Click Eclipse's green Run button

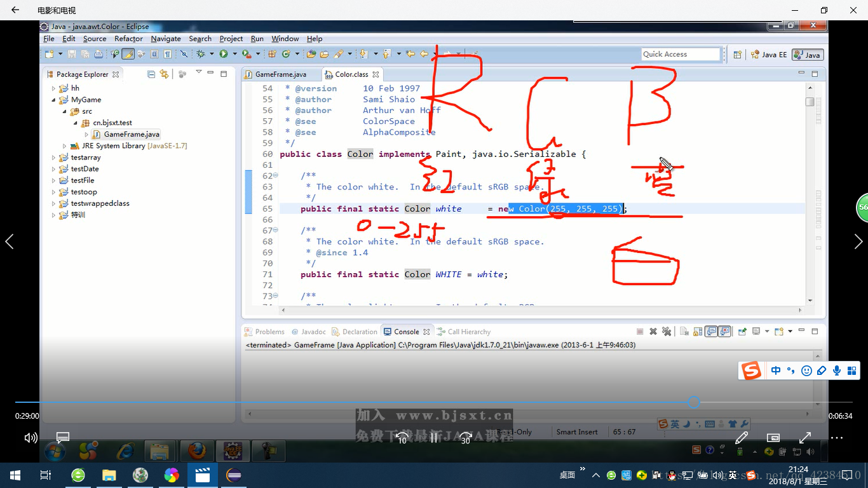click(x=224, y=55)
